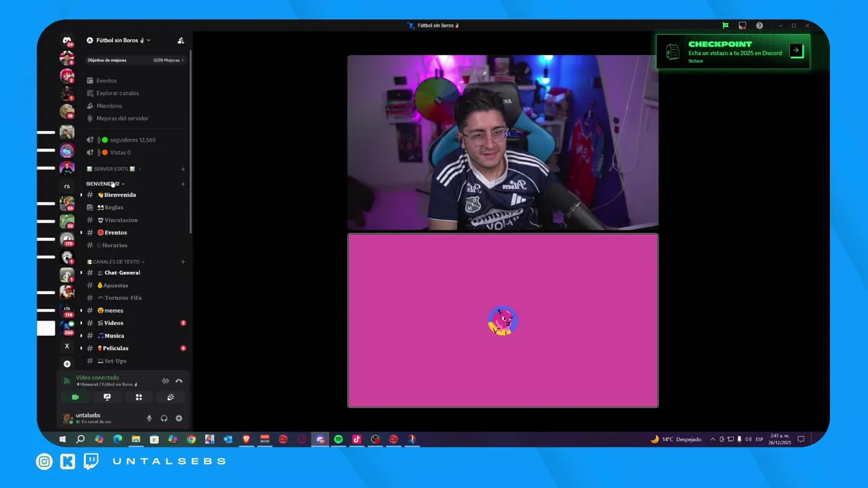Add channel to SERVER STATS category
868x488 pixels.
pyautogui.click(x=183, y=169)
